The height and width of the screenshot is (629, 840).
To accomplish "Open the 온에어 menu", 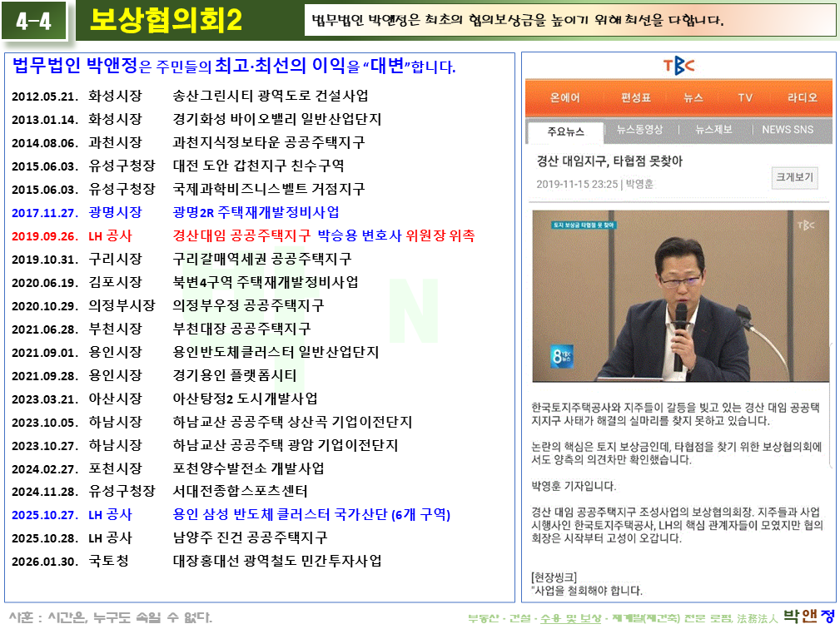I will coord(565,97).
